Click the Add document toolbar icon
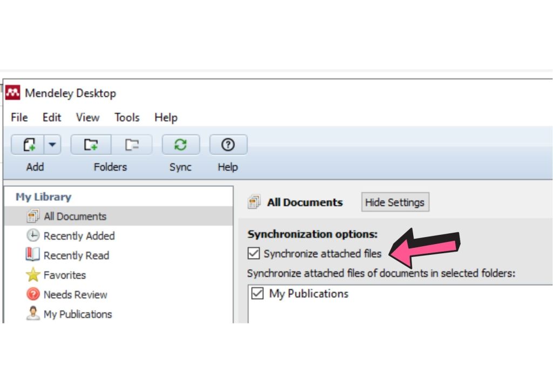The image size is (553, 392). click(x=29, y=145)
